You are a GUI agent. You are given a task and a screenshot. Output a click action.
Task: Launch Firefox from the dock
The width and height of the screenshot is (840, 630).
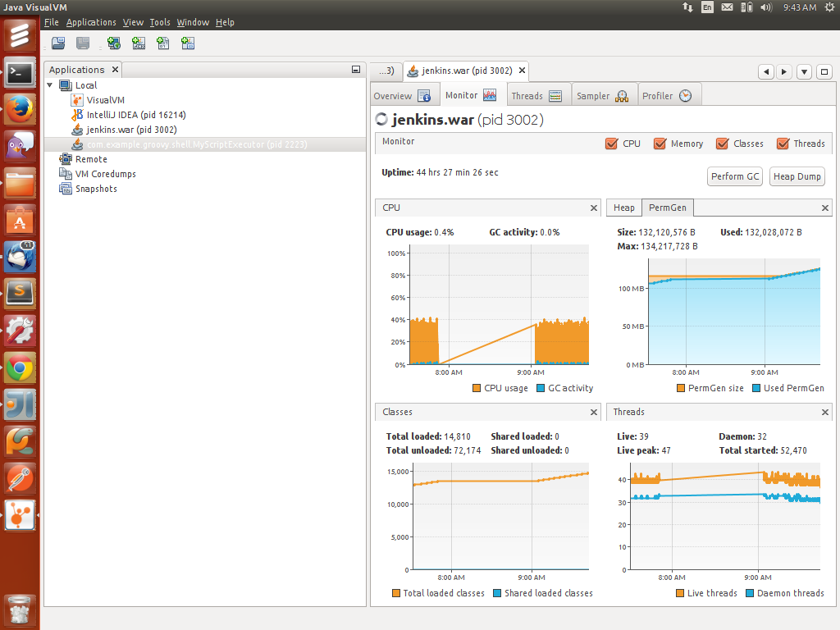click(20, 109)
